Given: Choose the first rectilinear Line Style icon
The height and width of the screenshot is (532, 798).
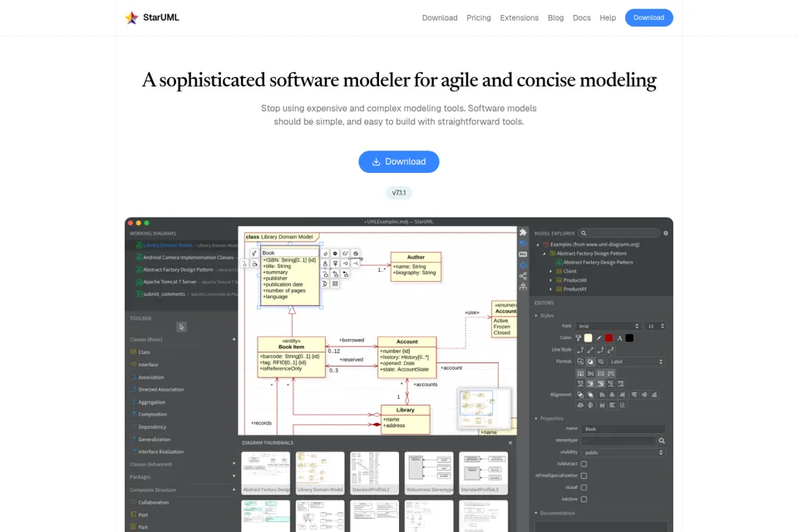Looking at the screenshot, I should [x=580, y=350].
